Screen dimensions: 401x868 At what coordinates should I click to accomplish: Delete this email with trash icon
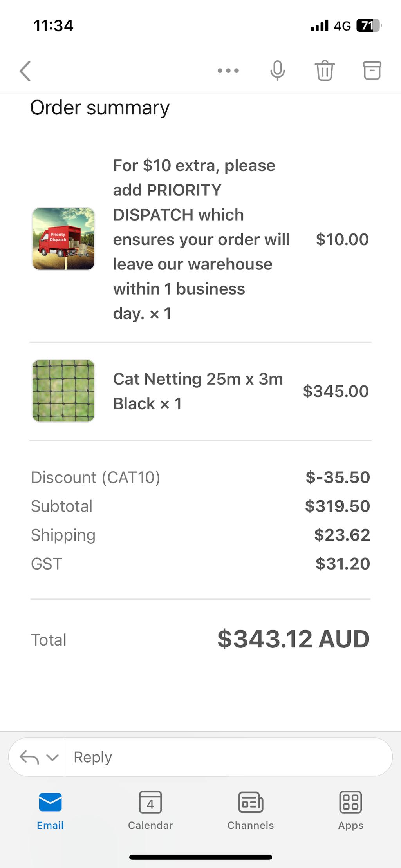point(325,71)
